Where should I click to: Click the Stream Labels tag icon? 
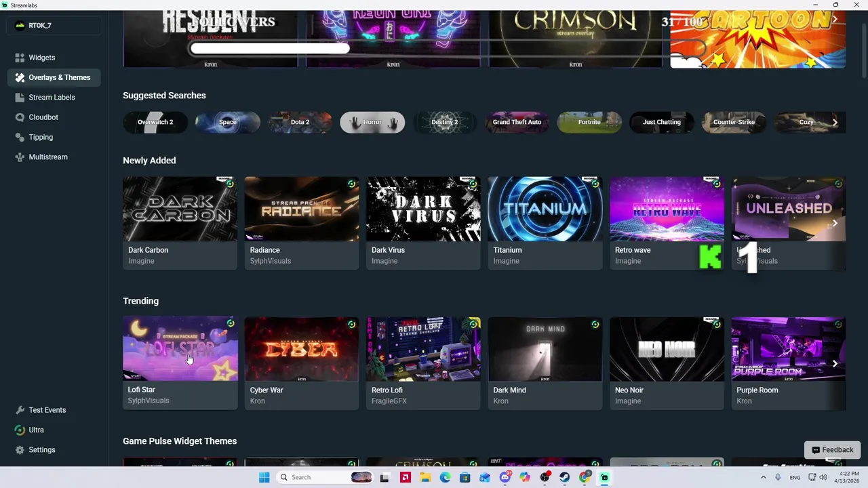pos(20,98)
